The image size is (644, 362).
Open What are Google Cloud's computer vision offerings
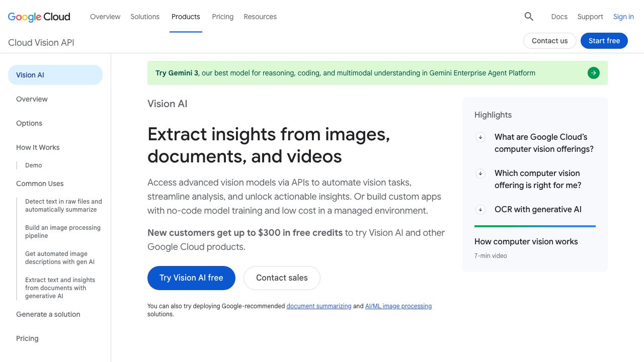click(x=544, y=143)
